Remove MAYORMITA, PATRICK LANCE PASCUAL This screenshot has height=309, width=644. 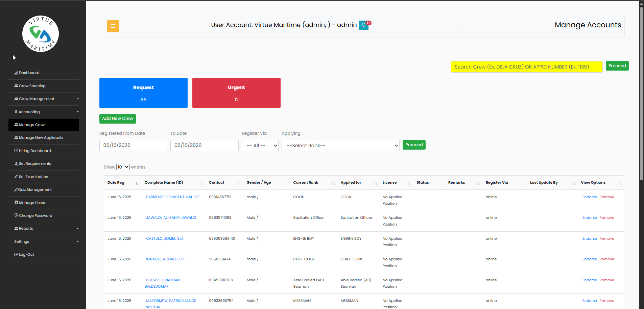[607, 301]
